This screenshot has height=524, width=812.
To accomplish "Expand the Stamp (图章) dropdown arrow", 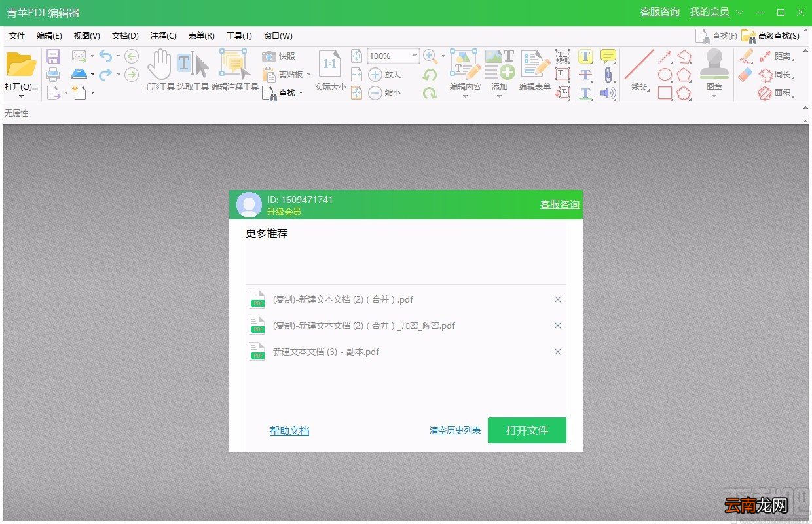I will pyautogui.click(x=714, y=96).
